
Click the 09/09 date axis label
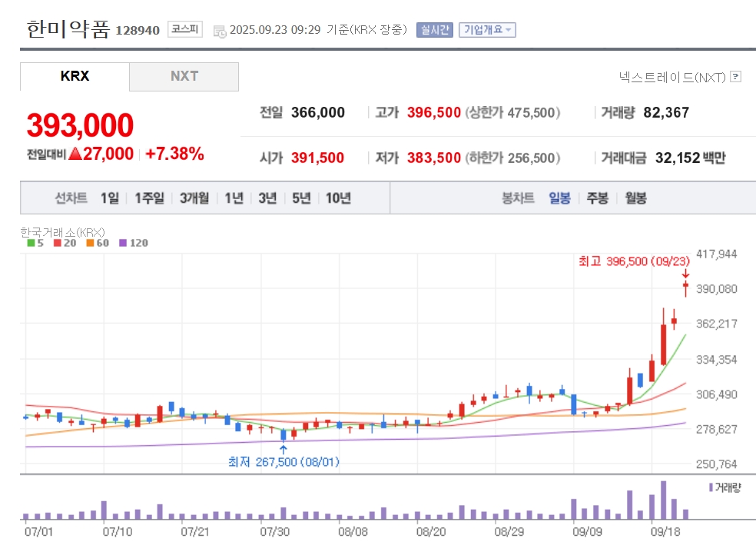point(587,532)
